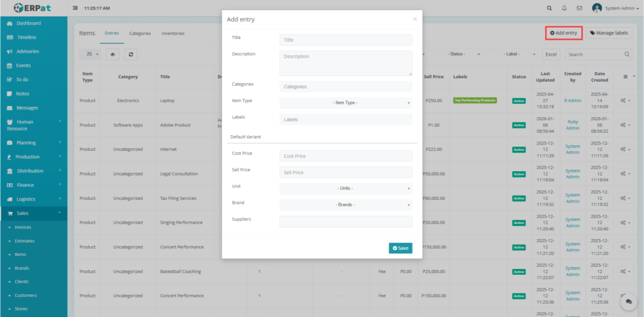
Task: Open the Status filter dropdown
Action: click(458, 54)
